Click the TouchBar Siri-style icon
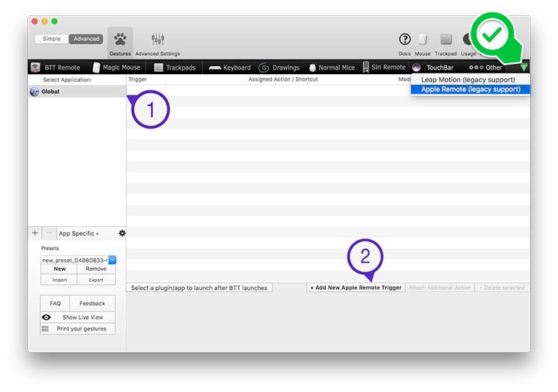Screen dimensions: 558x392 click(x=416, y=68)
